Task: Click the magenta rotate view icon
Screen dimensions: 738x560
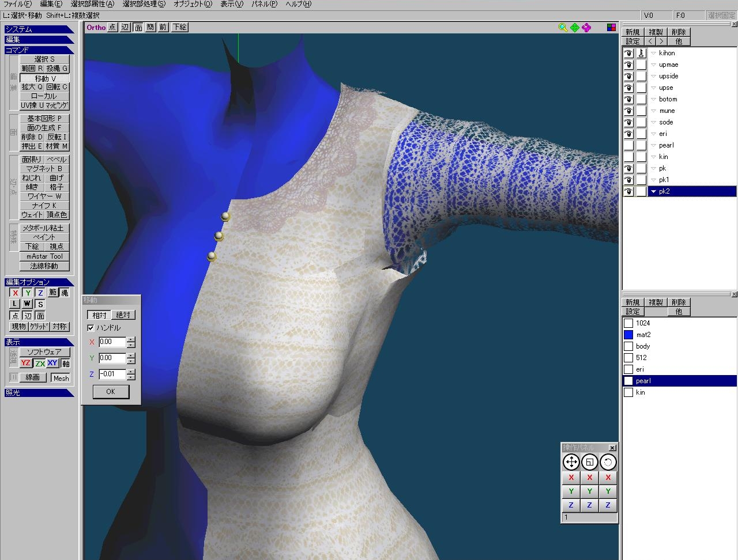Action: click(586, 28)
